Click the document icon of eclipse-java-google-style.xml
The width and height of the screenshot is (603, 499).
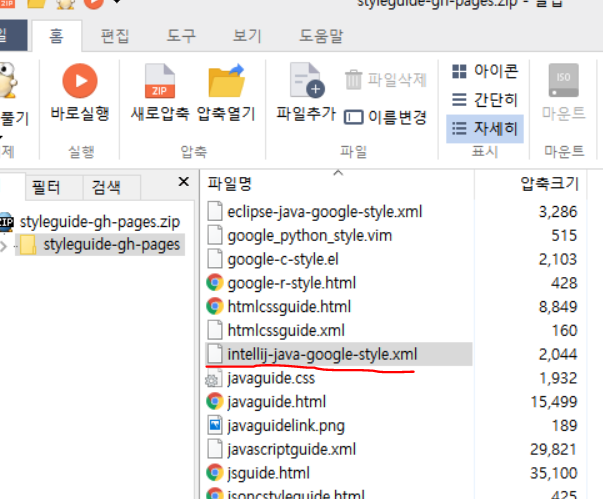click(215, 211)
